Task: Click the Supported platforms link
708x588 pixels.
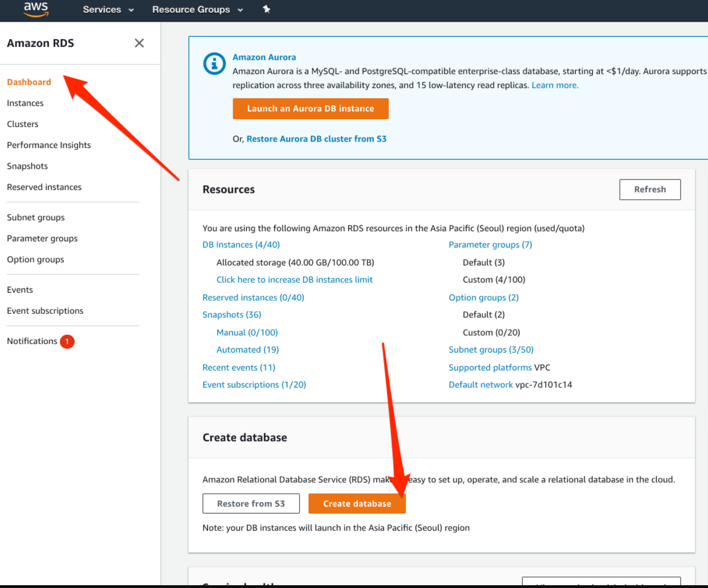Action: 490,368
